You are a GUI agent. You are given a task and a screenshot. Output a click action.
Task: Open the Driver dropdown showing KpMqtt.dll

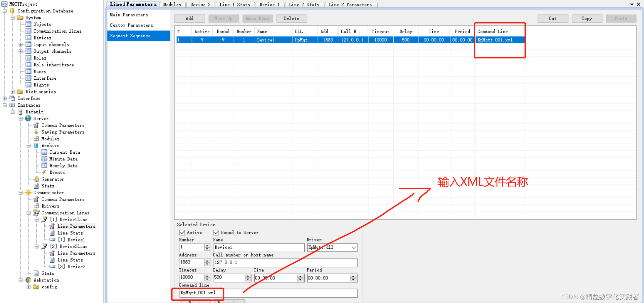pos(353,247)
